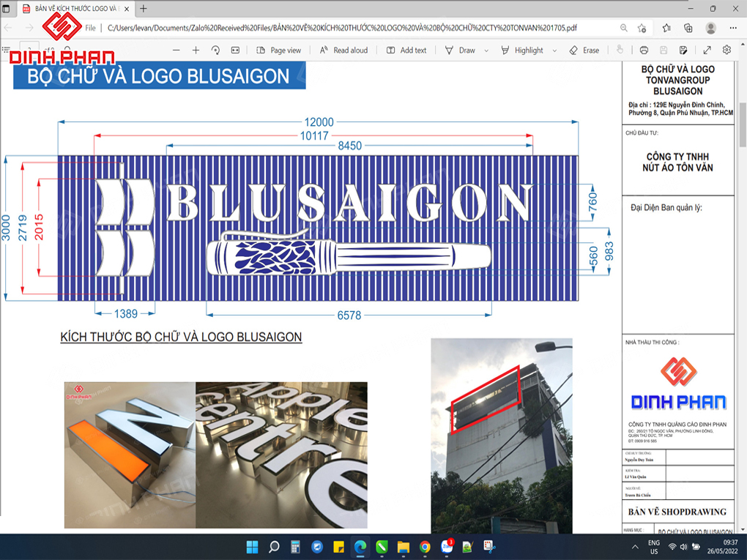Select the Draw tool

click(x=460, y=50)
